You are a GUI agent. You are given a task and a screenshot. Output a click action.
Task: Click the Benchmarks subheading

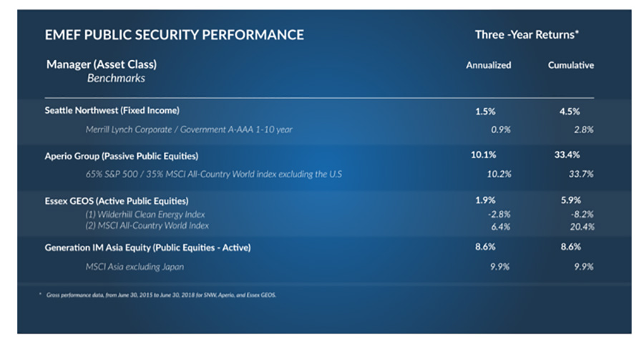pos(116,78)
